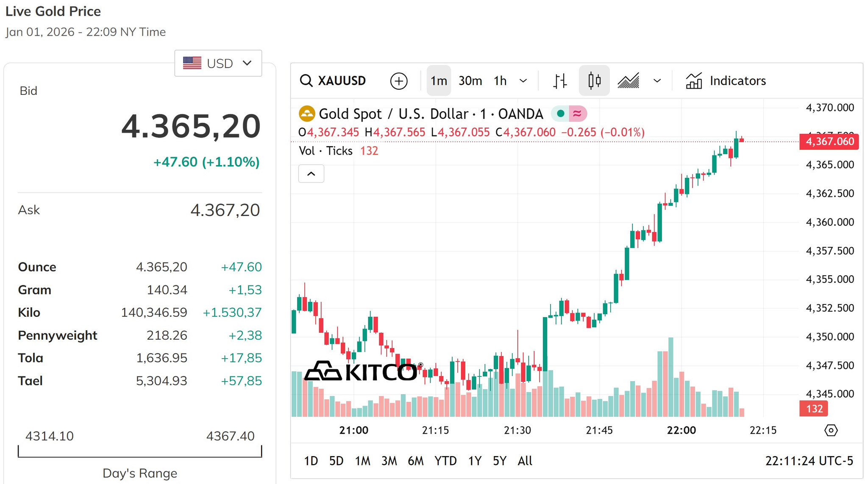Open the Indicators panel
The image size is (868, 484).
[726, 80]
